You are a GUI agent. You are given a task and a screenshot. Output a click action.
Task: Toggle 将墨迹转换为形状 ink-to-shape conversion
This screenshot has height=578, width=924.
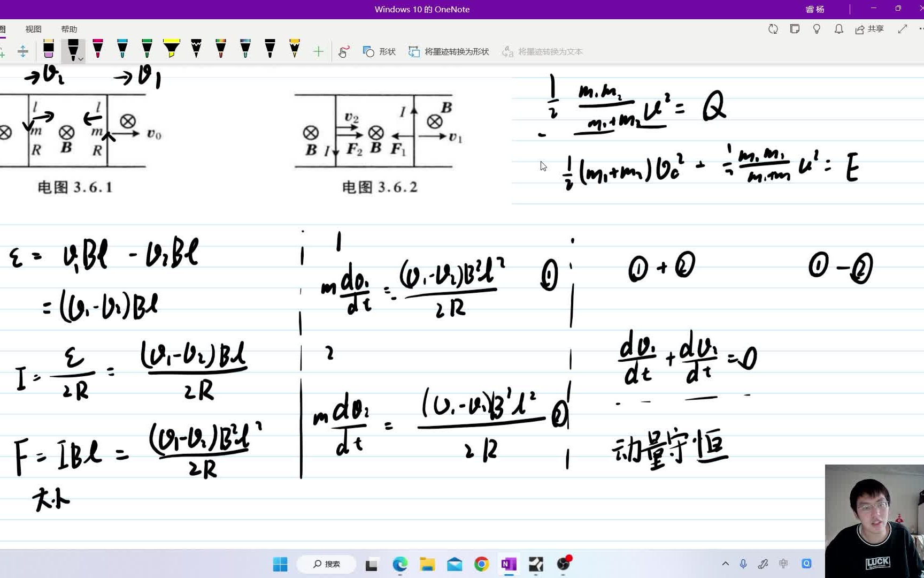coord(448,51)
